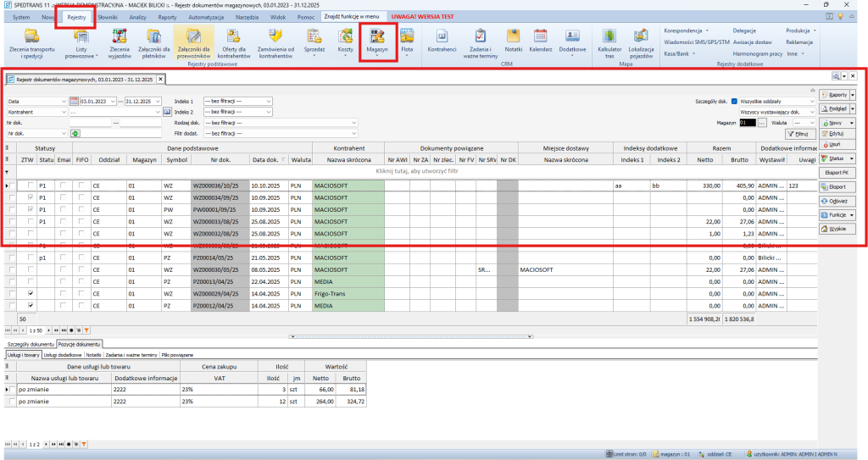Tick ZTW checkbox for WZ000036/10/25 row

[31, 185]
